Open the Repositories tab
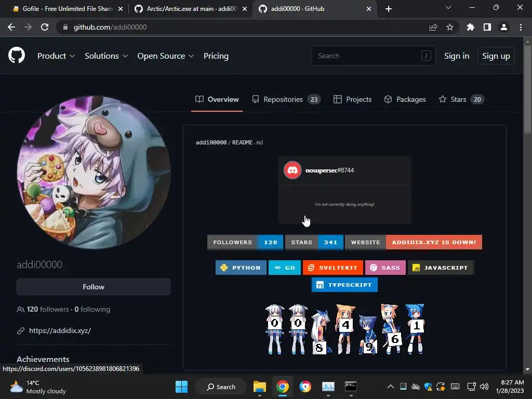The image size is (532, 399). pyautogui.click(x=286, y=99)
